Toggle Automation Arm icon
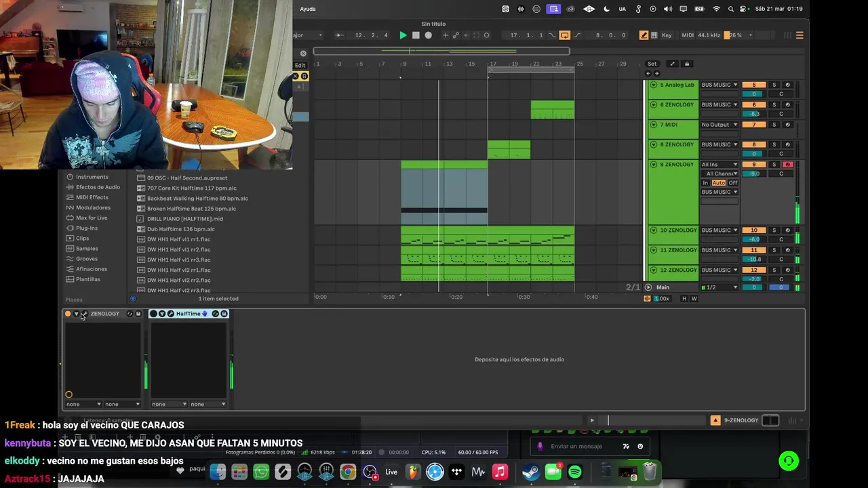868x488 pixels. pos(456,35)
